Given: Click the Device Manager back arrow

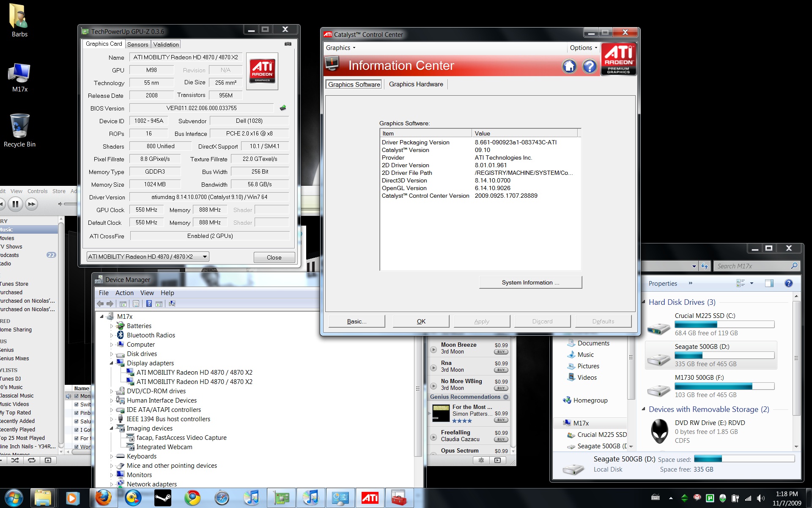Looking at the screenshot, I should click(100, 304).
